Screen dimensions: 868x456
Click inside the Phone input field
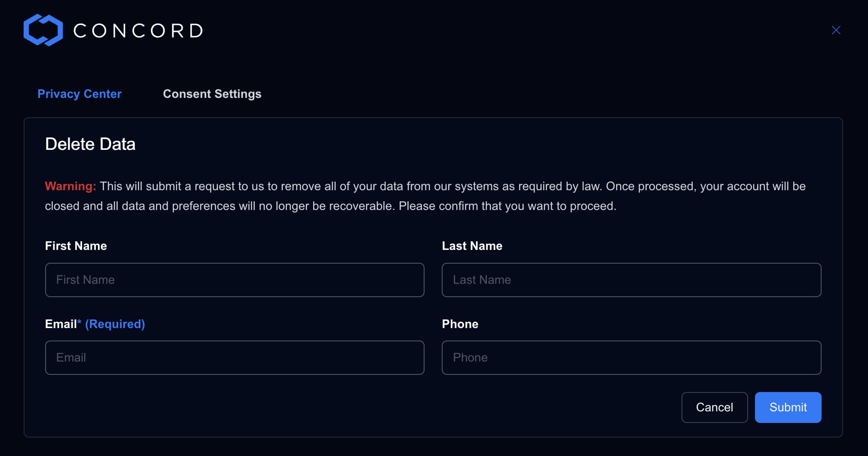click(631, 357)
